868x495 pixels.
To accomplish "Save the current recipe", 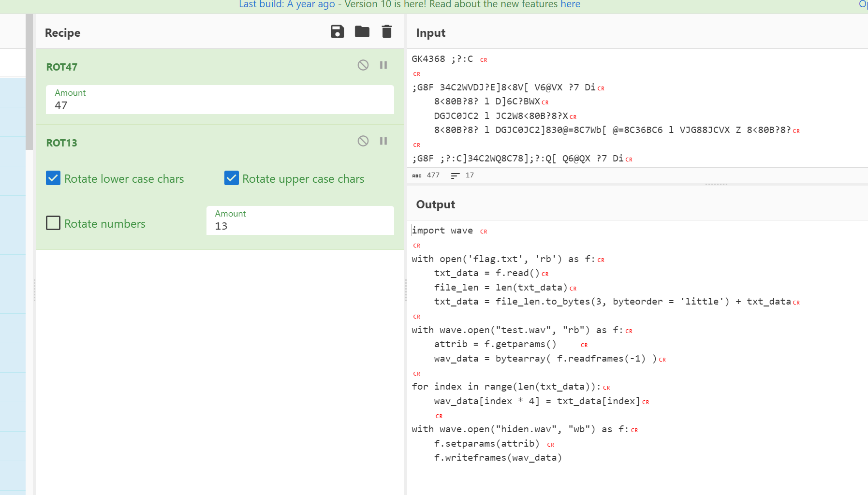I will coord(337,32).
